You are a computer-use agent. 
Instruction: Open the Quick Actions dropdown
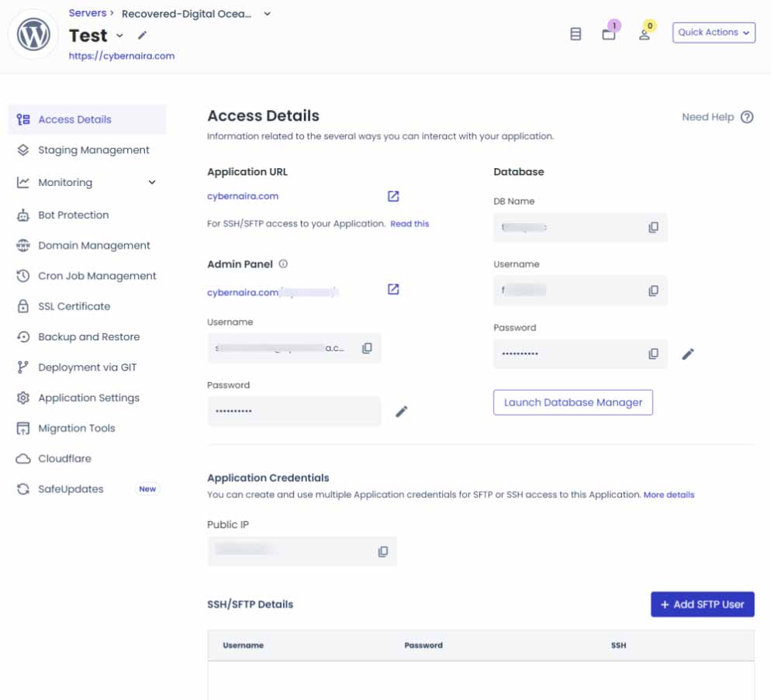tap(713, 32)
